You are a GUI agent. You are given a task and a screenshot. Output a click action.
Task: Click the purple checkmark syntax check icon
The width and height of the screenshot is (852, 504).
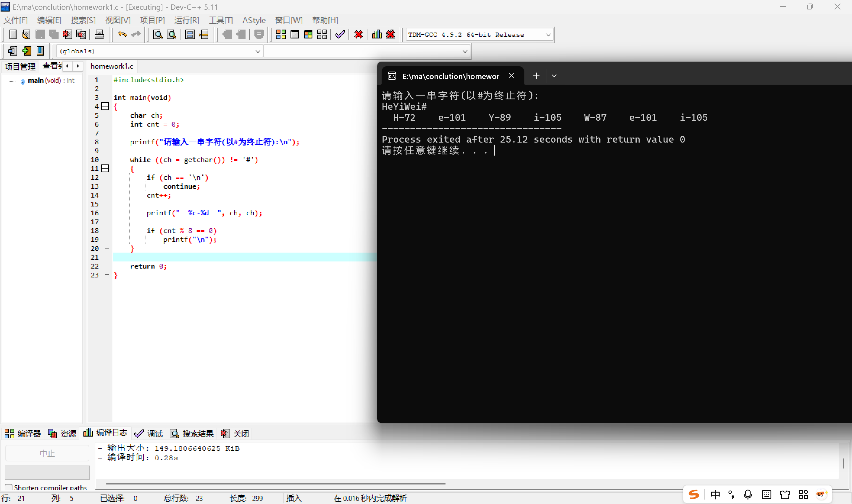click(x=340, y=34)
